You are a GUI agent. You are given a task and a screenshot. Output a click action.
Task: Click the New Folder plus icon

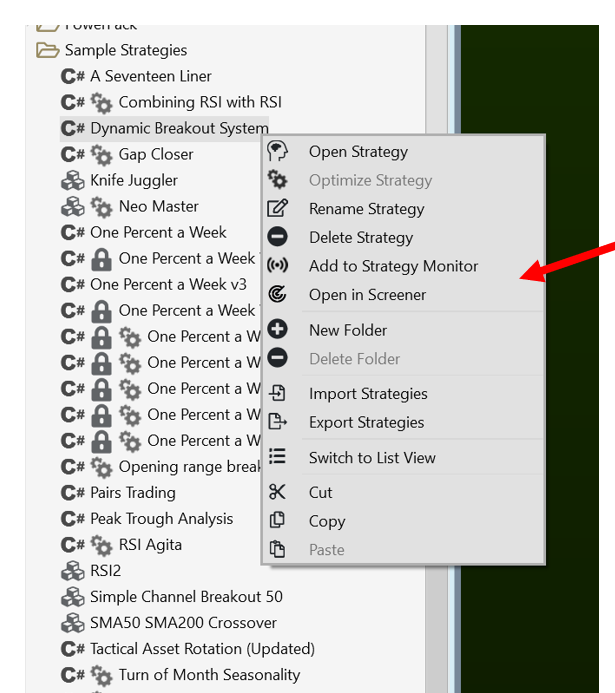[278, 330]
